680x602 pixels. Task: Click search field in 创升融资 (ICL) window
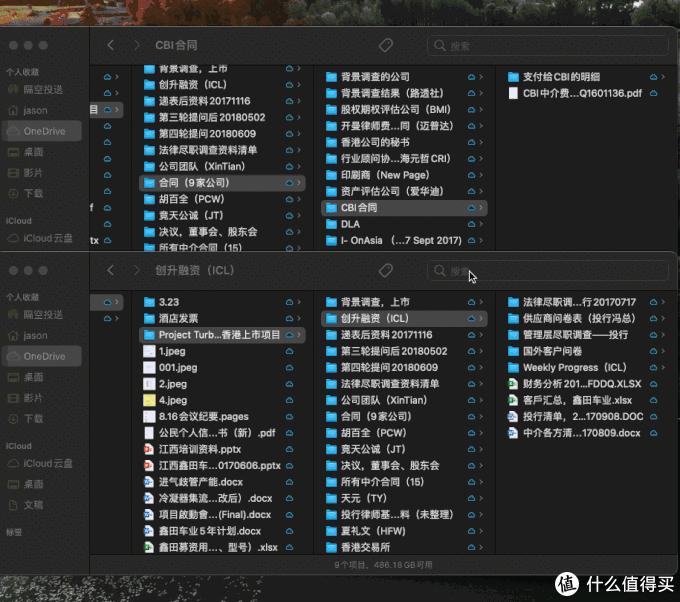[548, 271]
